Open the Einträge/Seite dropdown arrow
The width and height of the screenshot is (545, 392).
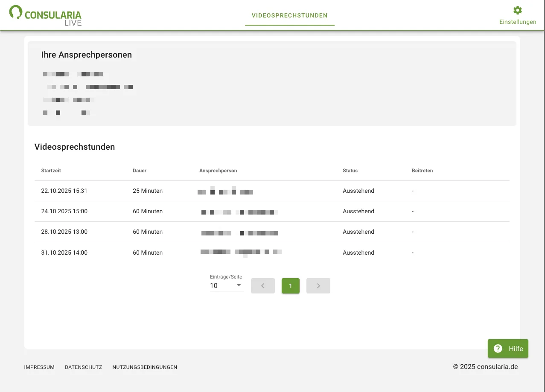coord(239,285)
